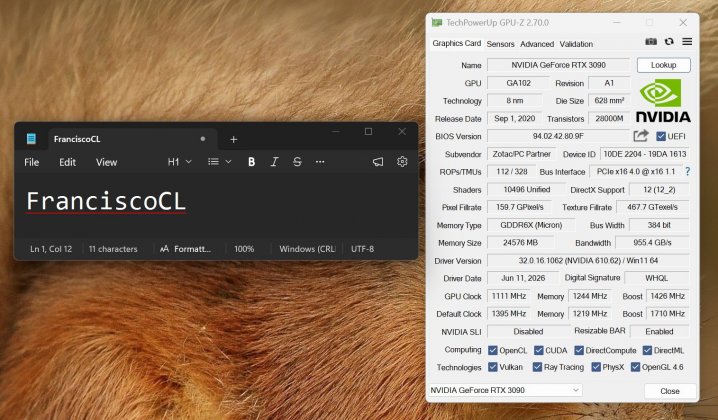The image size is (718, 420).
Task: Toggle the DirectML checkbox
Action: (x=647, y=350)
